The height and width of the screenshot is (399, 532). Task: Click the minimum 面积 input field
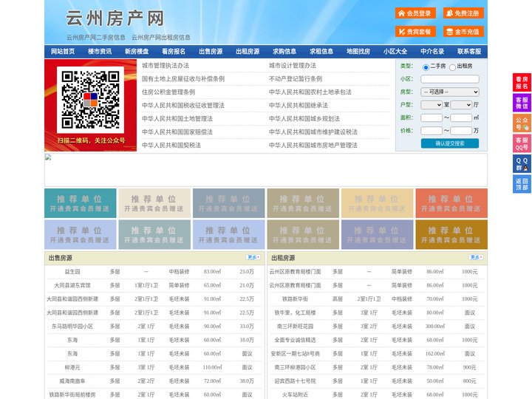pos(432,117)
